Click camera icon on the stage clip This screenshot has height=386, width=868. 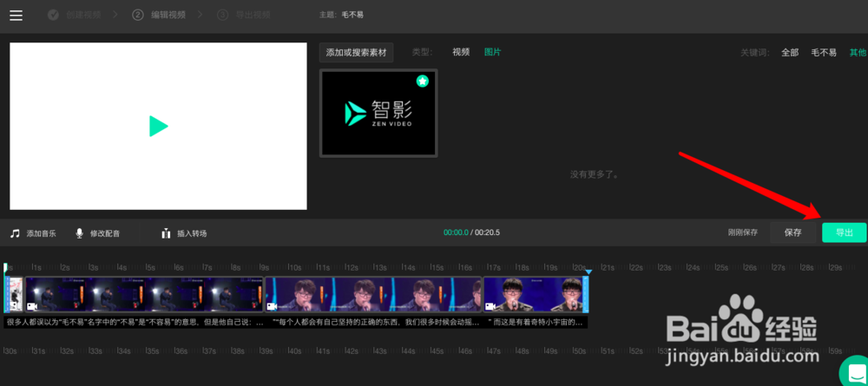pos(31,306)
